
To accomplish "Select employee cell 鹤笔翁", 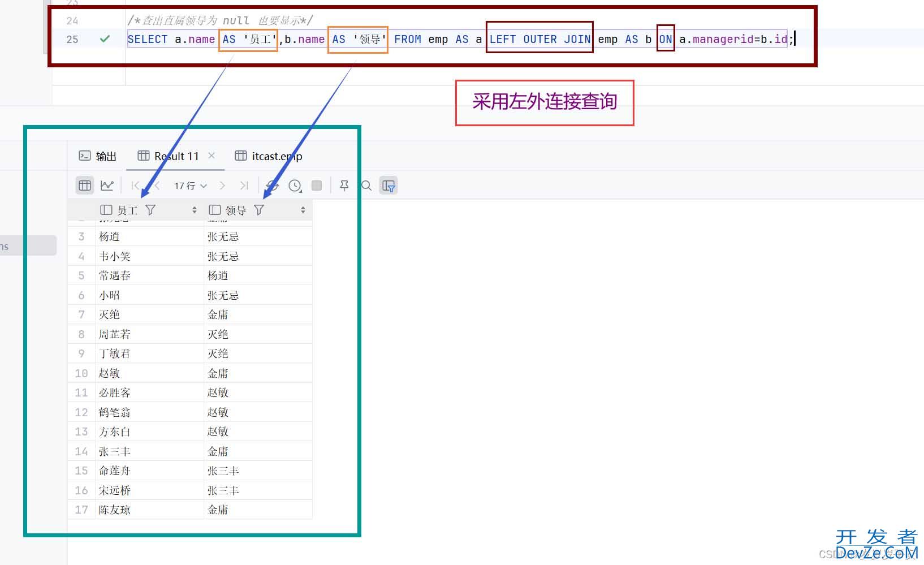I will pos(149,412).
